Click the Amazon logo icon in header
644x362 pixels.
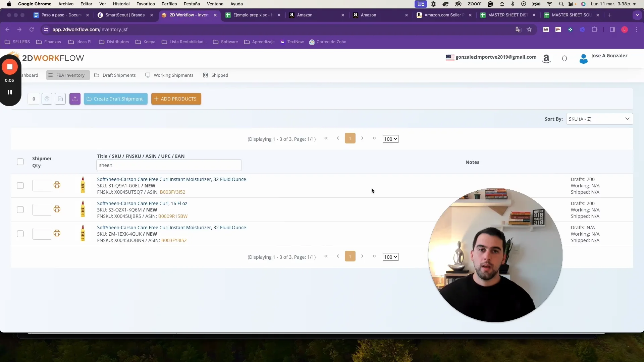click(x=546, y=59)
